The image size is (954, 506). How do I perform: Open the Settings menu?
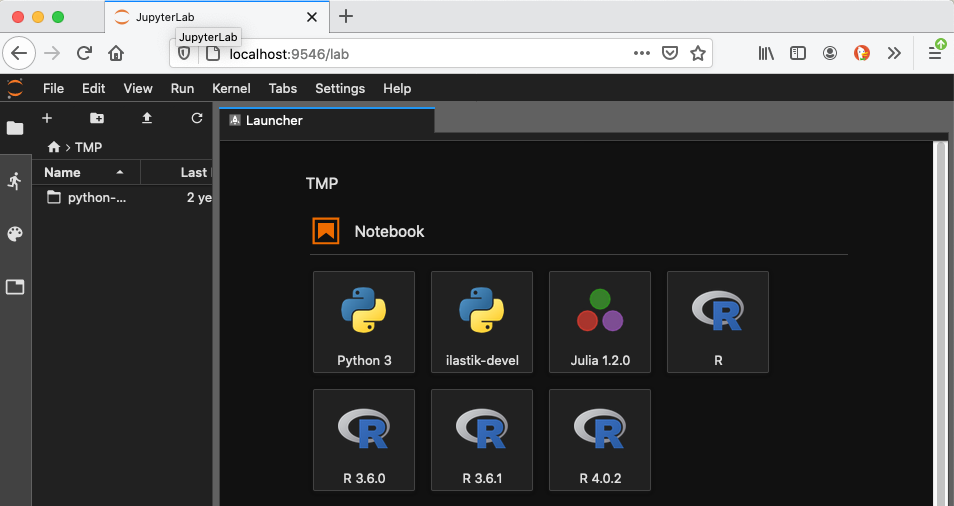coord(340,88)
